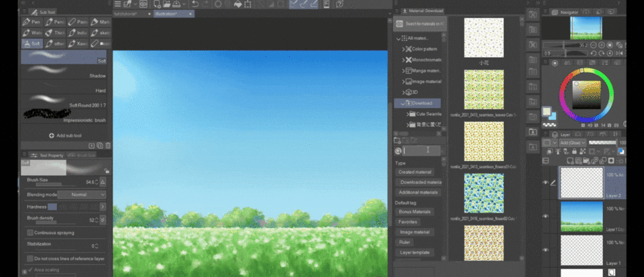This screenshot has height=277, width=644.
Task: Duplicate the sub tool with copy icon
Action: (100, 146)
